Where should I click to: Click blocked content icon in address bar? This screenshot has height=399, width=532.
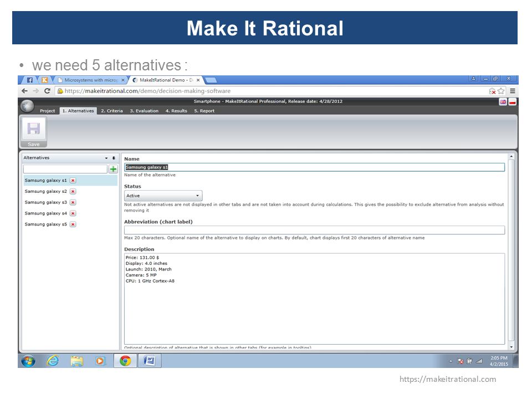tap(492, 91)
